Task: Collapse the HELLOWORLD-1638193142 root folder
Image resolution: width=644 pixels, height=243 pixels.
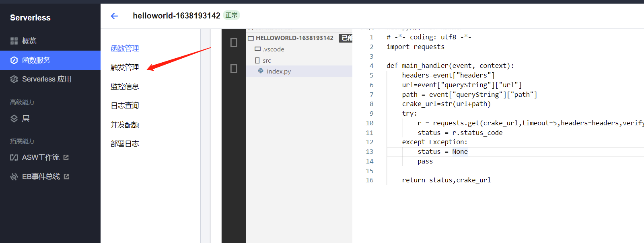Action: 251,38
